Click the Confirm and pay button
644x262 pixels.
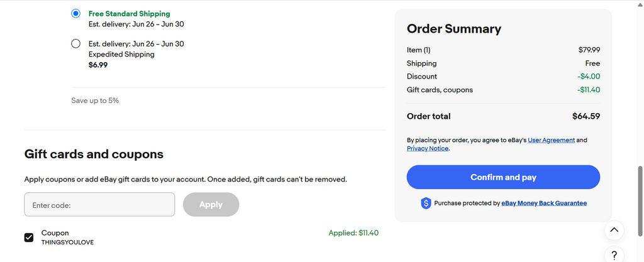coord(503,177)
